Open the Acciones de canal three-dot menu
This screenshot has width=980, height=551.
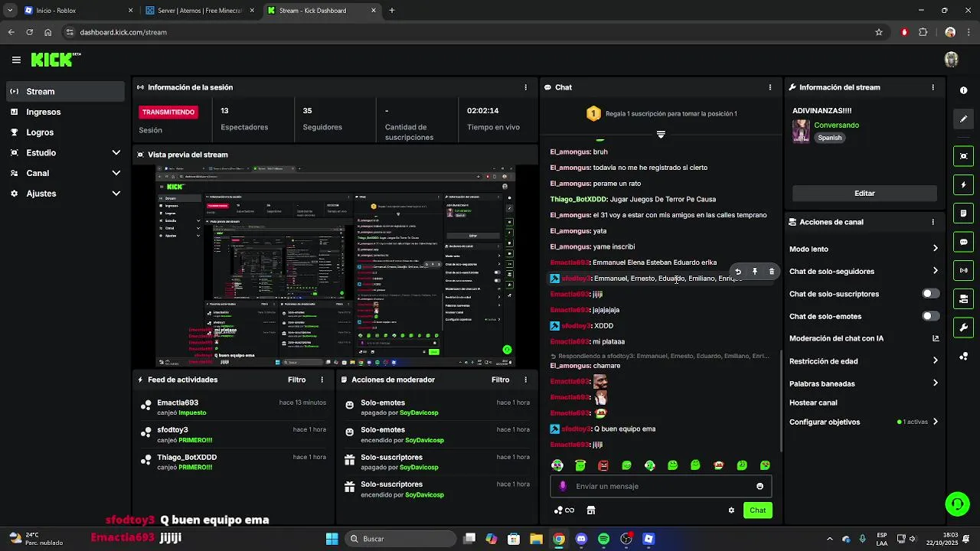(933, 222)
